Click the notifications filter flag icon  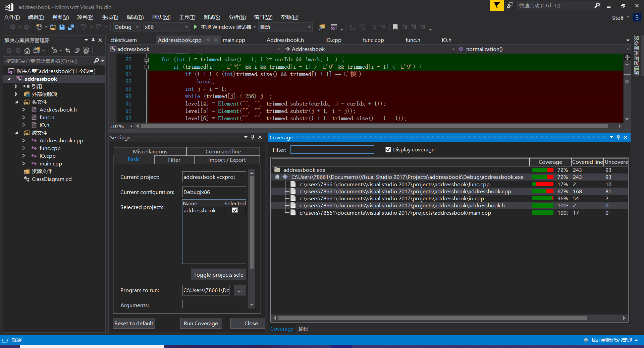point(497,5)
